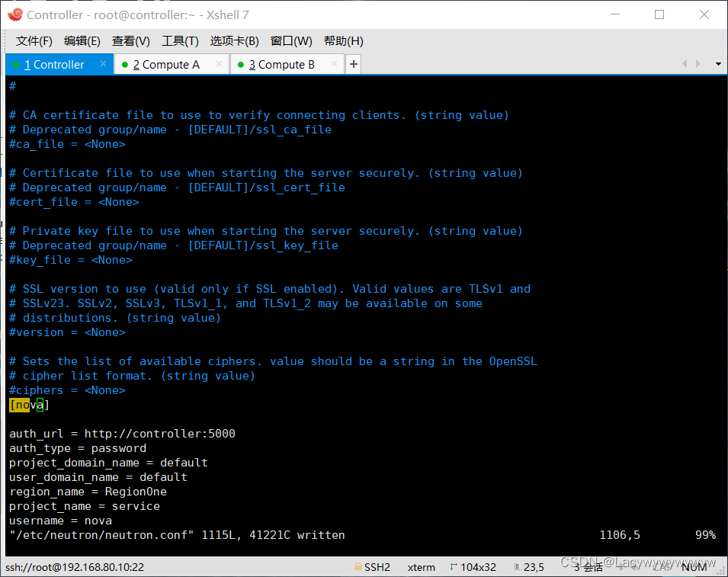This screenshot has height=577, width=728.
Task: Open the 工具(T) menu
Action: pyautogui.click(x=180, y=41)
